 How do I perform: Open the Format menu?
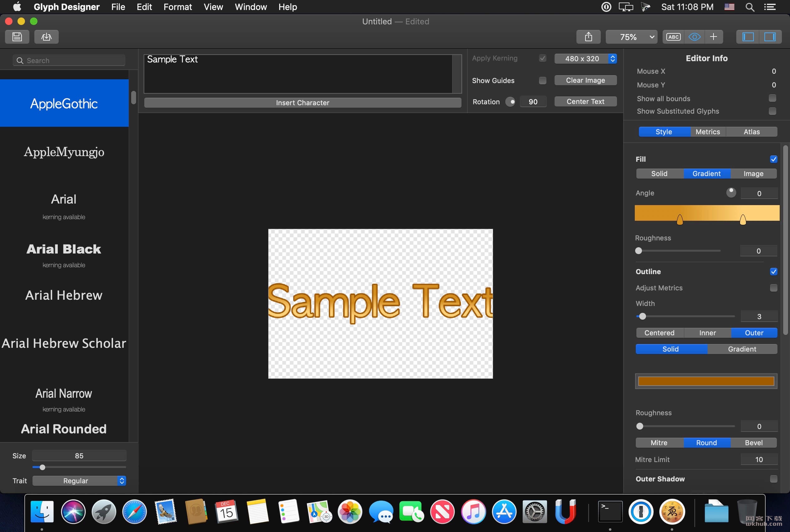[x=177, y=7]
